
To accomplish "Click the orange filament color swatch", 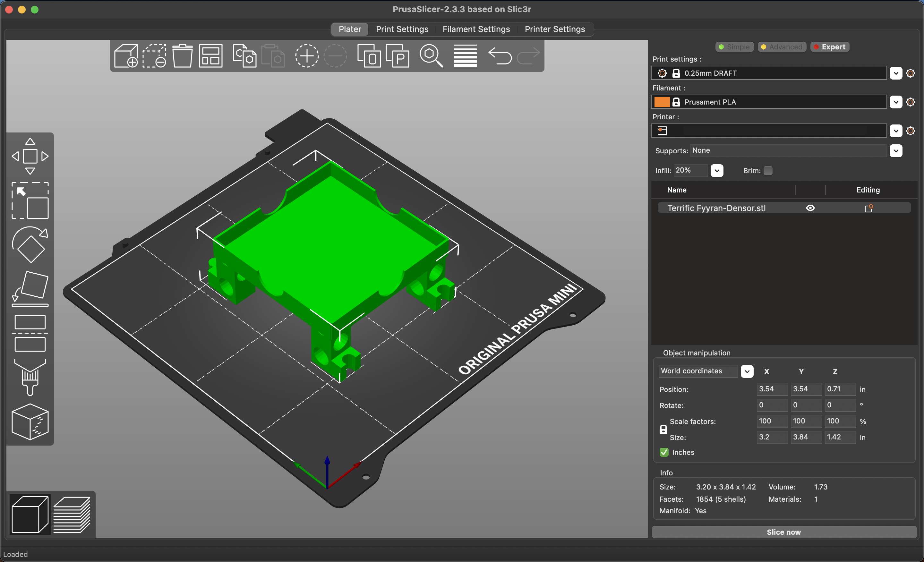I will point(662,102).
